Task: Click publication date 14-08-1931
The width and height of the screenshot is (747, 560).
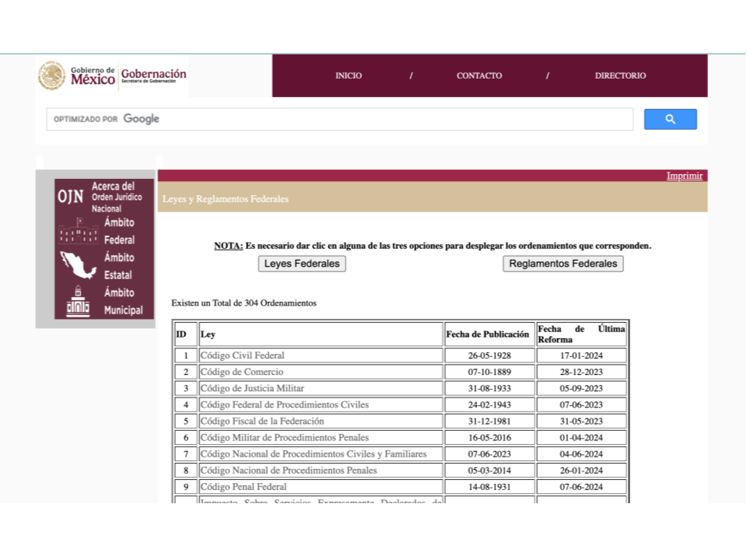Action: tap(489, 487)
